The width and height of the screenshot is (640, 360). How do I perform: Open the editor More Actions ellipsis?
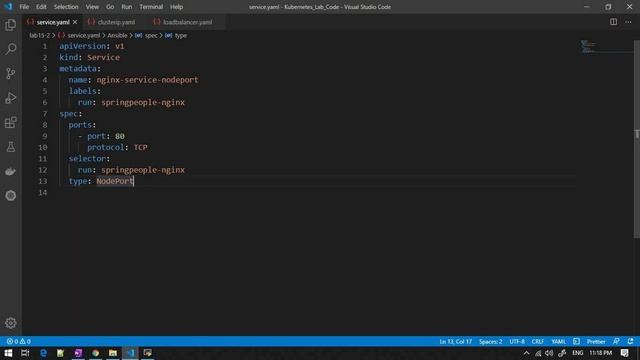[628, 22]
